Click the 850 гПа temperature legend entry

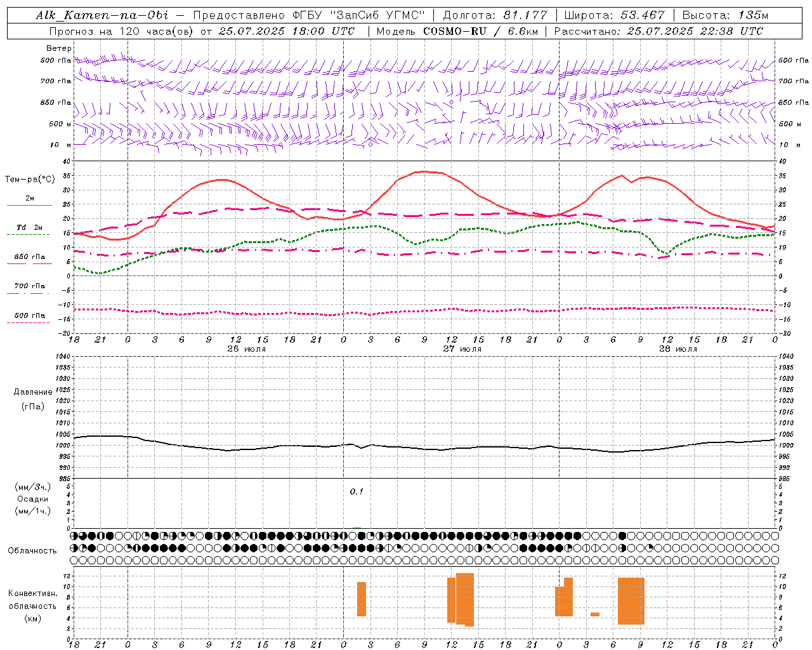pyautogui.click(x=29, y=257)
